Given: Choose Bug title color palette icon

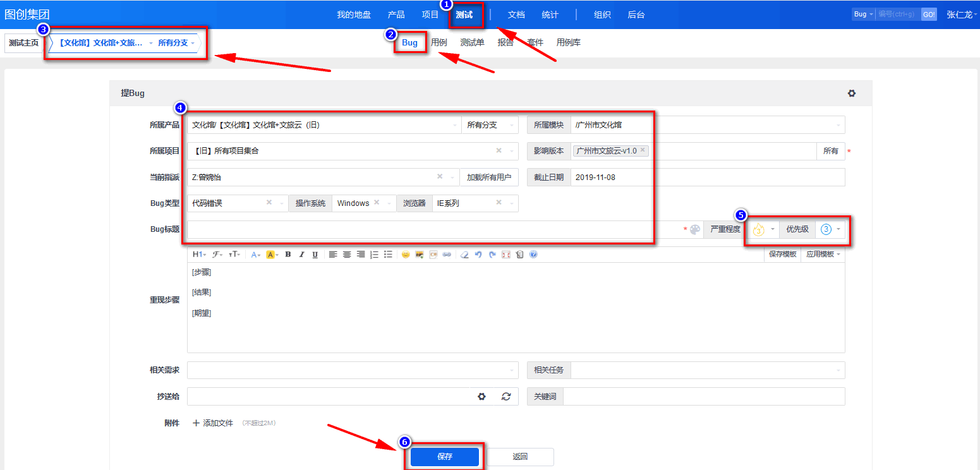Looking at the screenshot, I should pos(695,230).
